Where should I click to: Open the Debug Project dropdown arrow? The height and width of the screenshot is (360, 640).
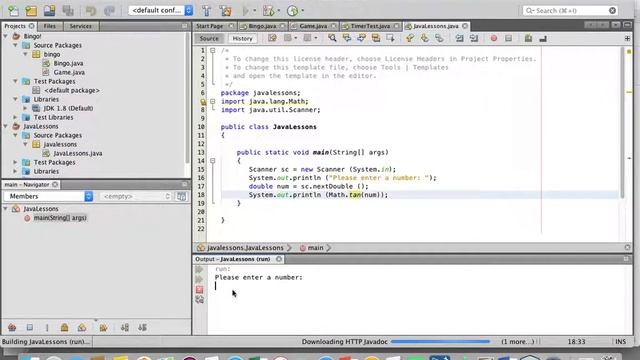coord(279,11)
